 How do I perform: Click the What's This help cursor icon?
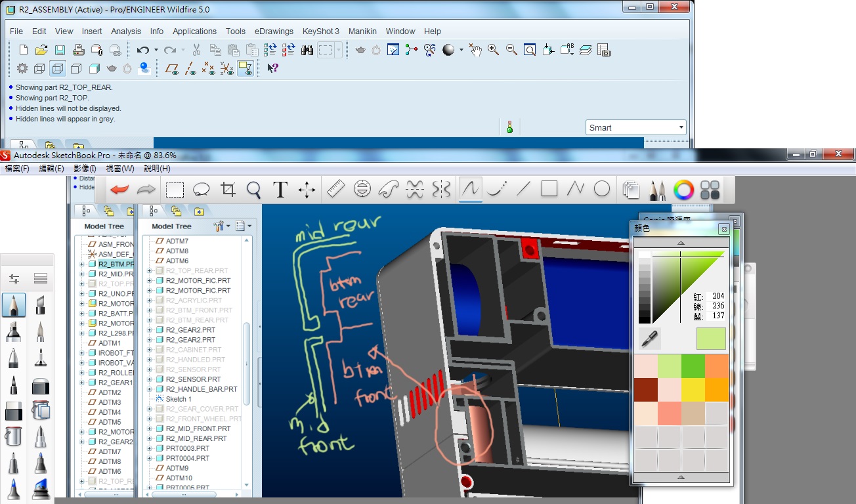click(272, 68)
